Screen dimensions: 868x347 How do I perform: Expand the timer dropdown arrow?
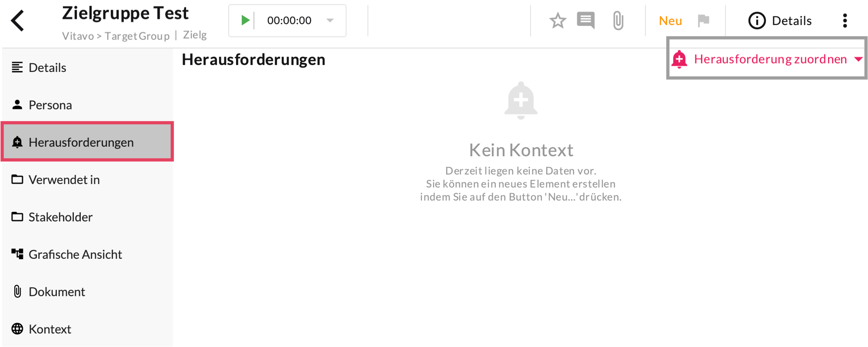point(330,20)
